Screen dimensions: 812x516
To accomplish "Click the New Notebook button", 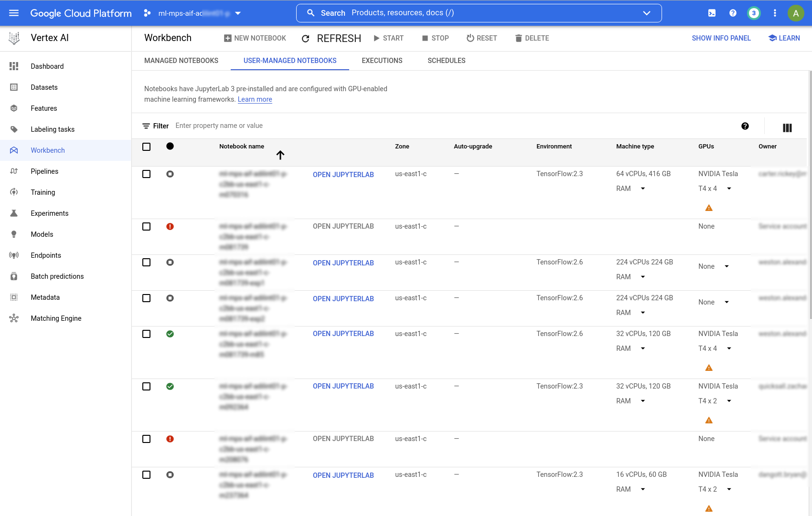I will click(x=255, y=38).
